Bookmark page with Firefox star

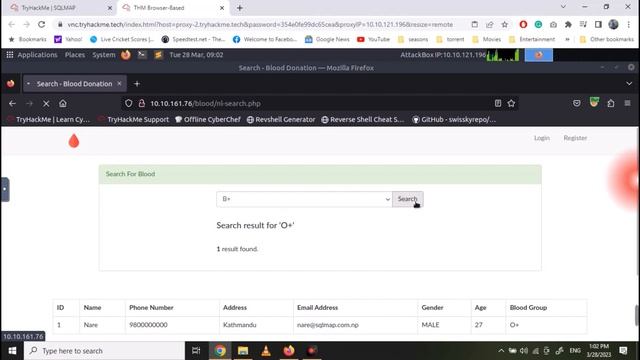tap(511, 104)
